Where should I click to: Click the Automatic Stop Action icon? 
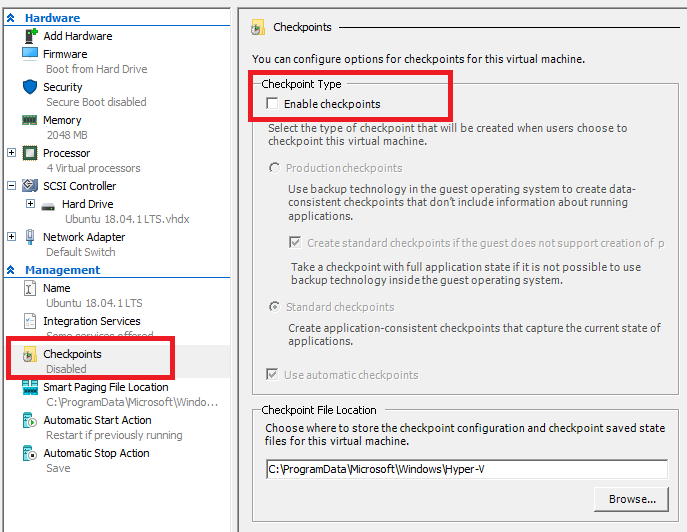(x=30, y=453)
